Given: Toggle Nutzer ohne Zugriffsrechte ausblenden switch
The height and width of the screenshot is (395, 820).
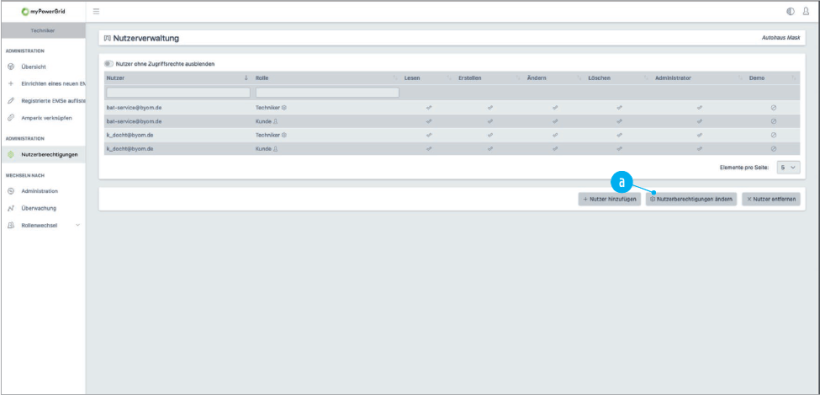Looking at the screenshot, I should coord(109,64).
